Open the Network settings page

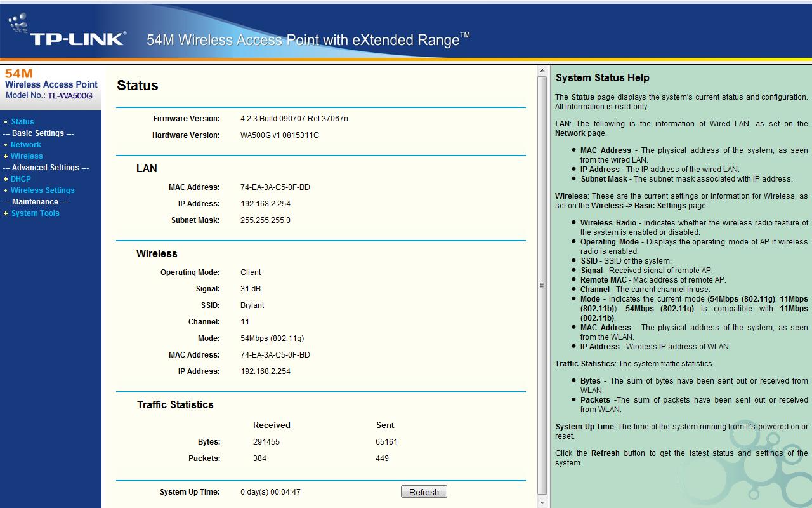click(x=26, y=144)
